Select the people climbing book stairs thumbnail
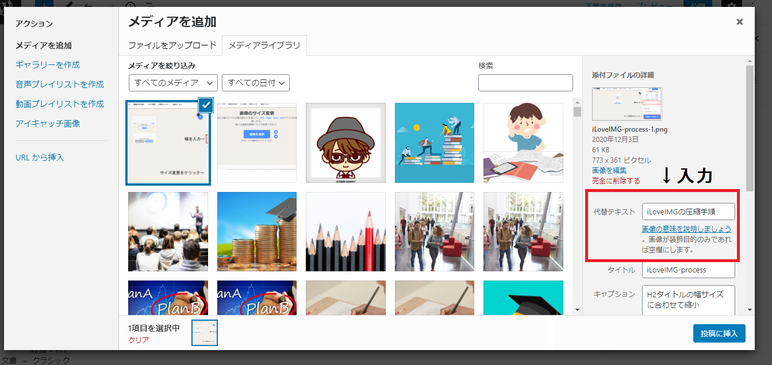This screenshot has height=365, width=772. click(434, 143)
